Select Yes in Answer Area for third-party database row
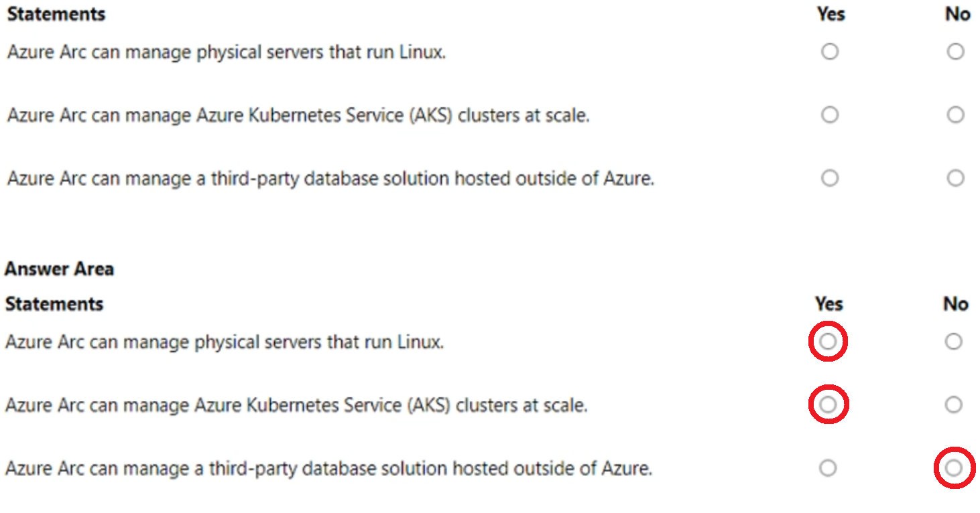 click(x=827, y=468)
